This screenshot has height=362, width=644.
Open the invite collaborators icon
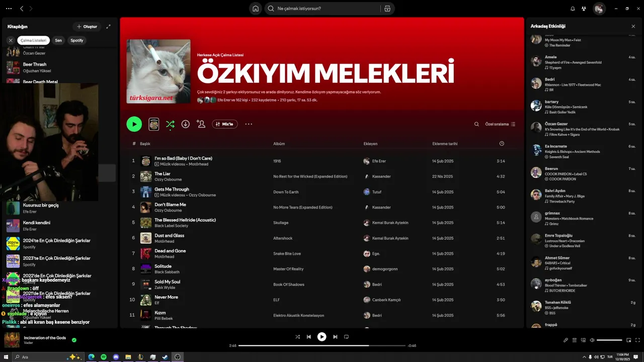(x=201, y=124)
